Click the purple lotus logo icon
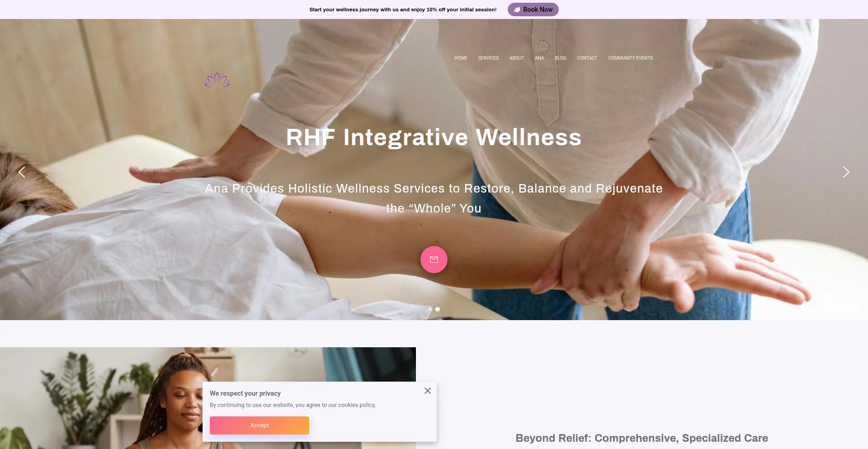This screenshot has width=868, height=449. (217, 80)
